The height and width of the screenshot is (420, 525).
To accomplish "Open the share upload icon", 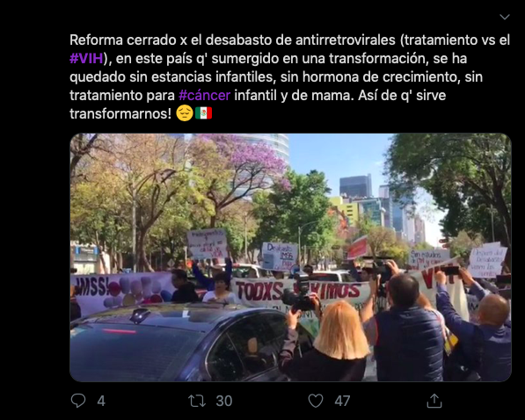I will point(434,401).
